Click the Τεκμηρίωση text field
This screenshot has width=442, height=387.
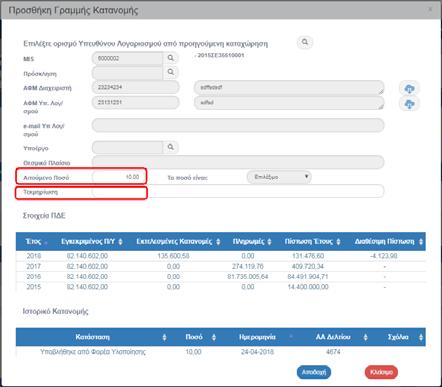coord(238,191)
